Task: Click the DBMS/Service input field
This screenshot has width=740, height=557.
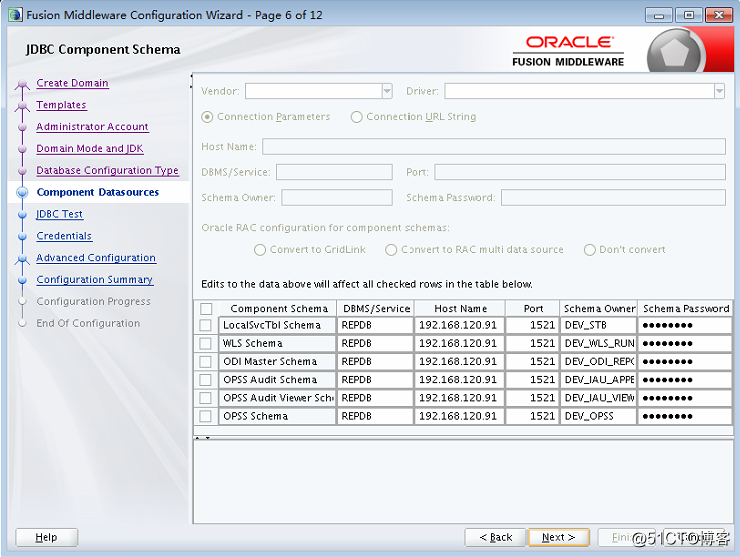Action: coord(334,172)
